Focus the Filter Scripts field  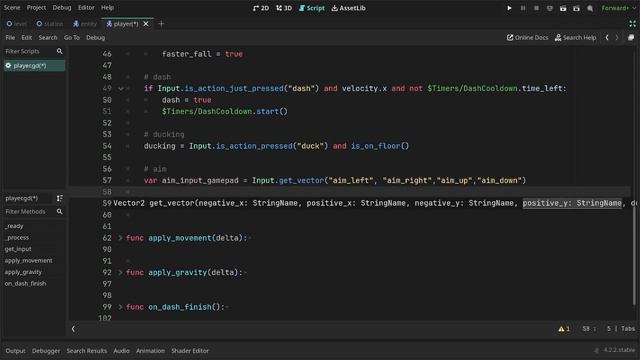pos(29,51)
